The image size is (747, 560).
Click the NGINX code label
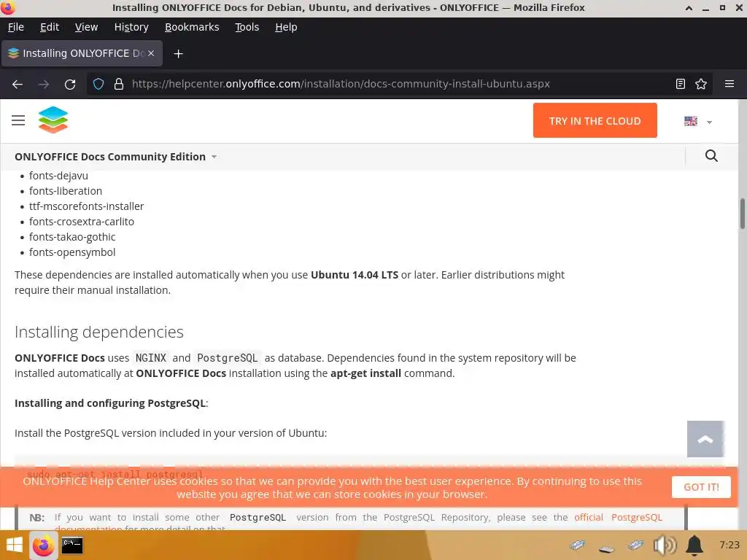[x=151, y=357]
